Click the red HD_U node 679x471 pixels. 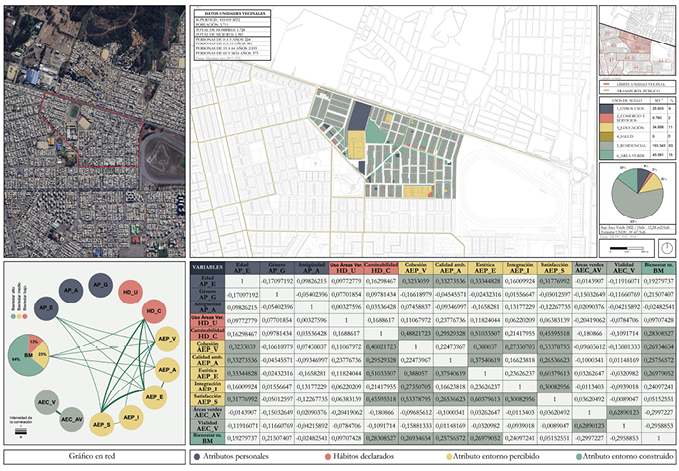(130, 292)
